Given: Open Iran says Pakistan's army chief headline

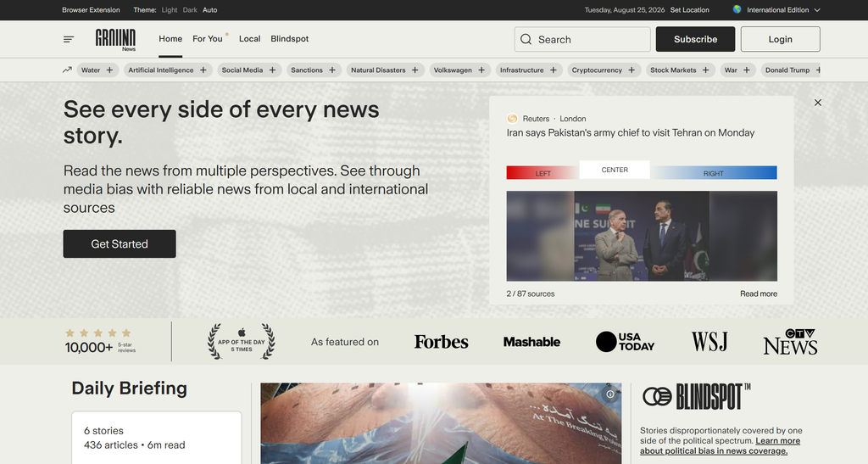Looking at the screenshot, I should pos(631,133).
